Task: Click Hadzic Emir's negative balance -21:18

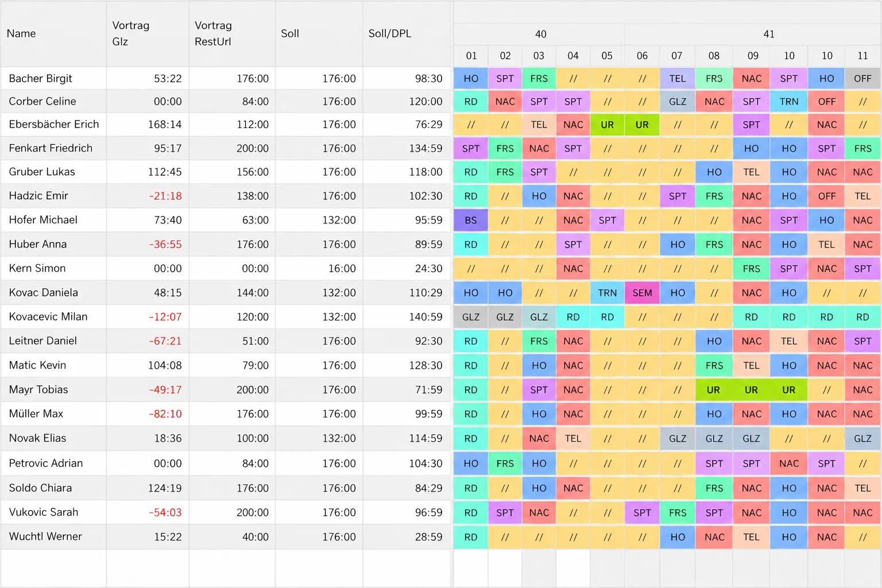Action: [165, 196]
